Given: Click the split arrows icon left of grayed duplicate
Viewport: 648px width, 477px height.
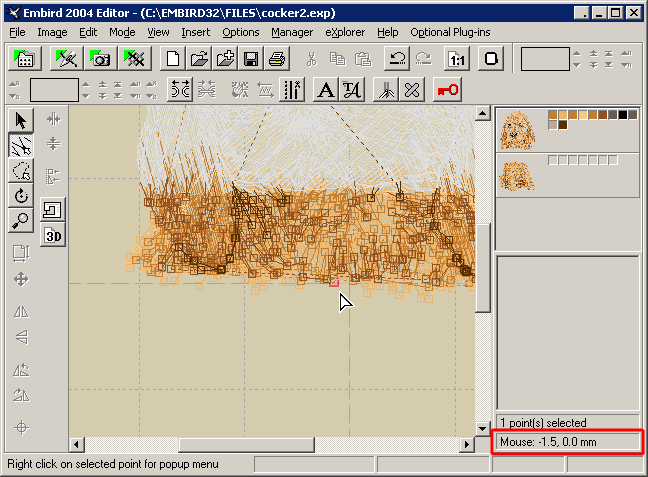Looking at the screenshot, I should [180, 90].
